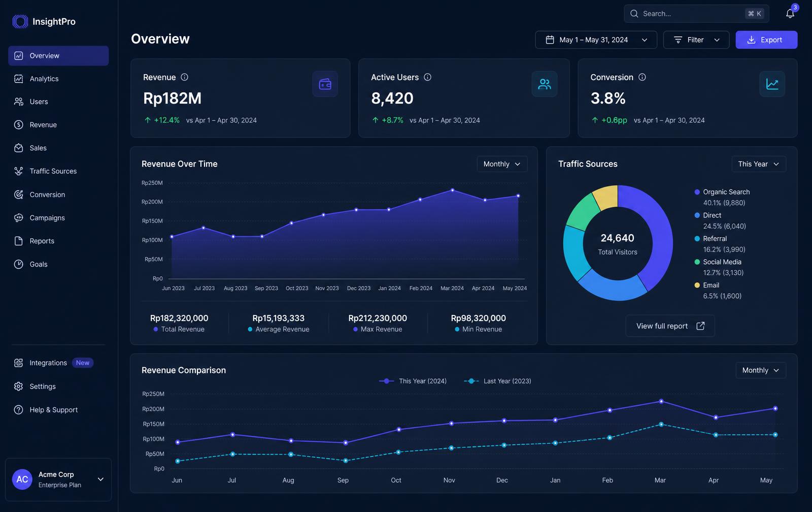Click in the Search input field
The height and width of the screenshot is (512, 812).
696,14
